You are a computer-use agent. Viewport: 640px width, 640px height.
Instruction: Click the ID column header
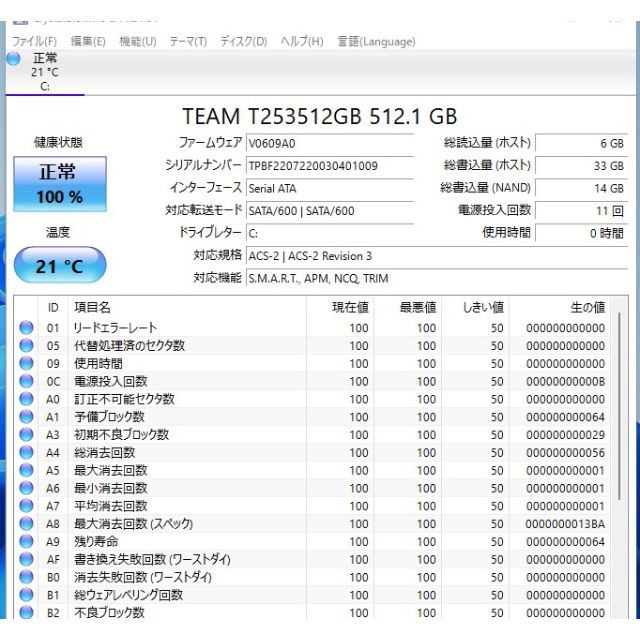tap(53, 307)
